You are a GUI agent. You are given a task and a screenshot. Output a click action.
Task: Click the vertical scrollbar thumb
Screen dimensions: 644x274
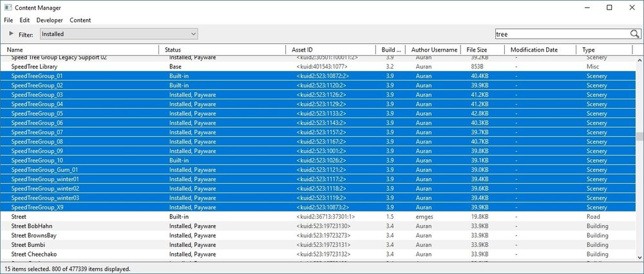click(639, 136)
